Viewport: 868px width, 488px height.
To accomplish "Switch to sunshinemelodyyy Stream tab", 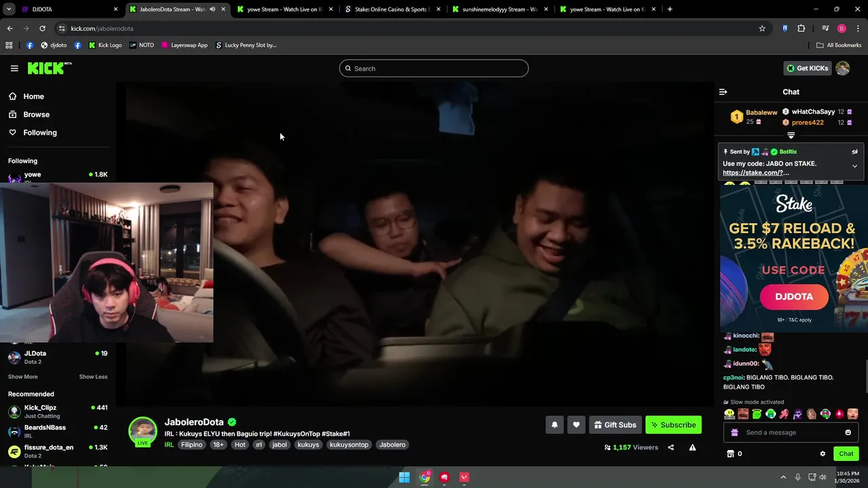I will tap(500, 9).
